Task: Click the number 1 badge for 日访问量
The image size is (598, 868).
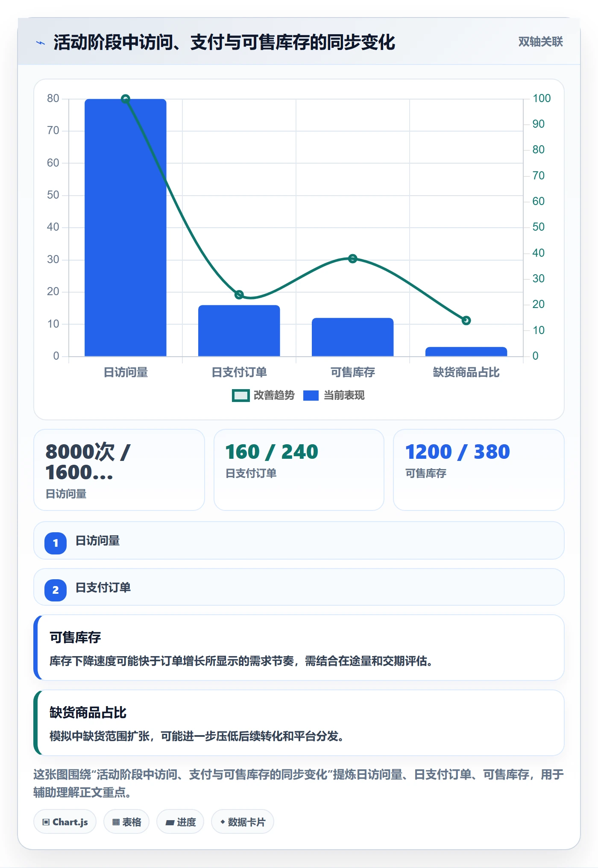Action: point(56,543)
